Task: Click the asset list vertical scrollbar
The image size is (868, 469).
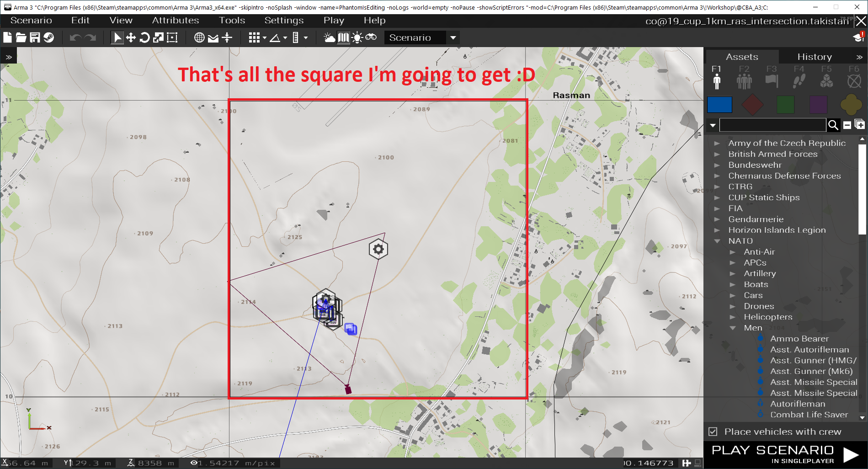Action: coord(862,189)
